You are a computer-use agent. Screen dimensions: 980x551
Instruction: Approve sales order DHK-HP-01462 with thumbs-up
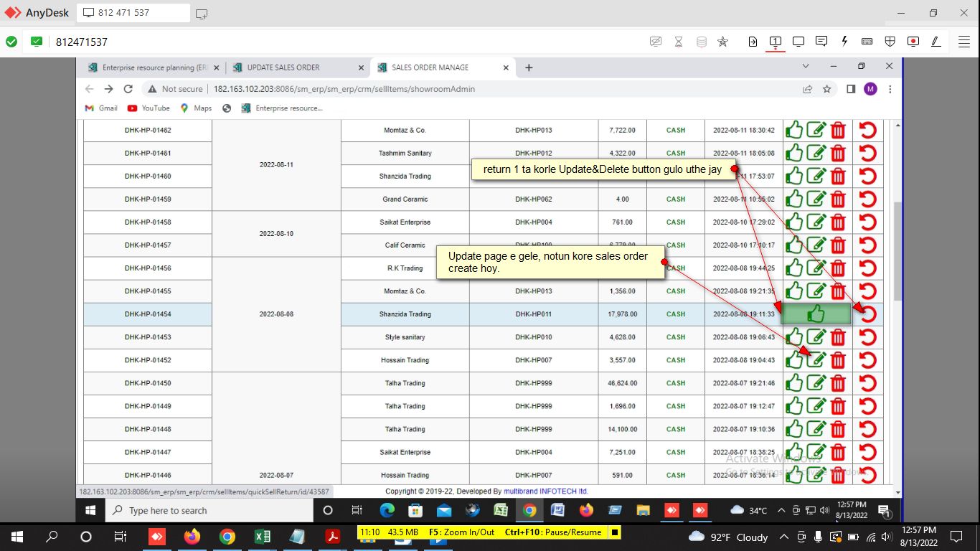(x=793, y=131)
